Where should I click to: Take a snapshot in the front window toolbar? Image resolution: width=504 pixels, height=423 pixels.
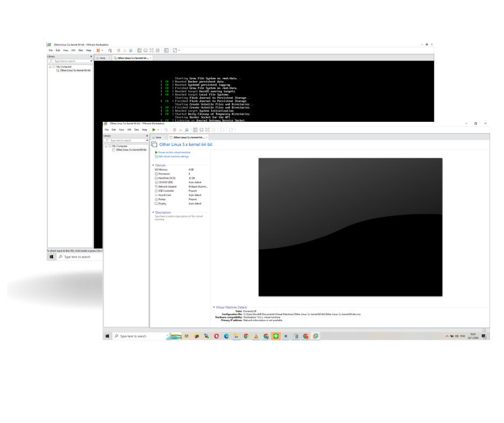pos(175,130)
